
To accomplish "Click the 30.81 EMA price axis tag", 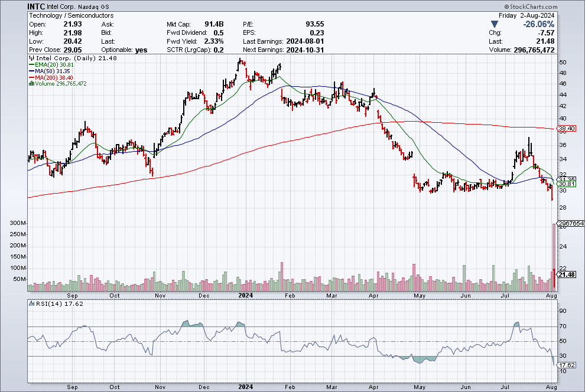I will click(566, 184).
